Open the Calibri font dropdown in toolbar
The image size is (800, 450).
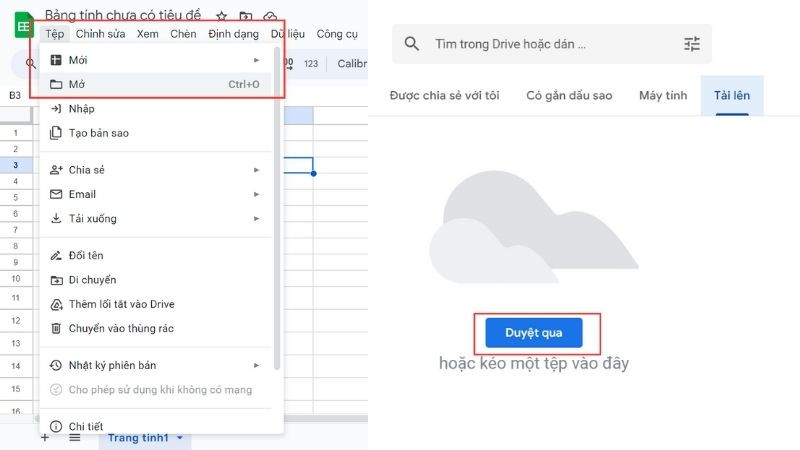(352, 64)
